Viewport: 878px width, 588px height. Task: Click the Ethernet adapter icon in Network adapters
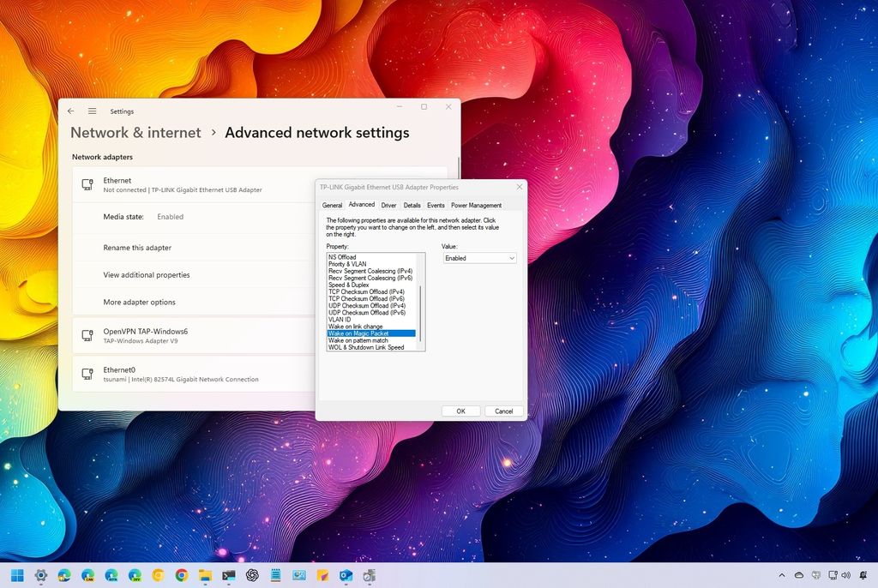coord(87,185)
